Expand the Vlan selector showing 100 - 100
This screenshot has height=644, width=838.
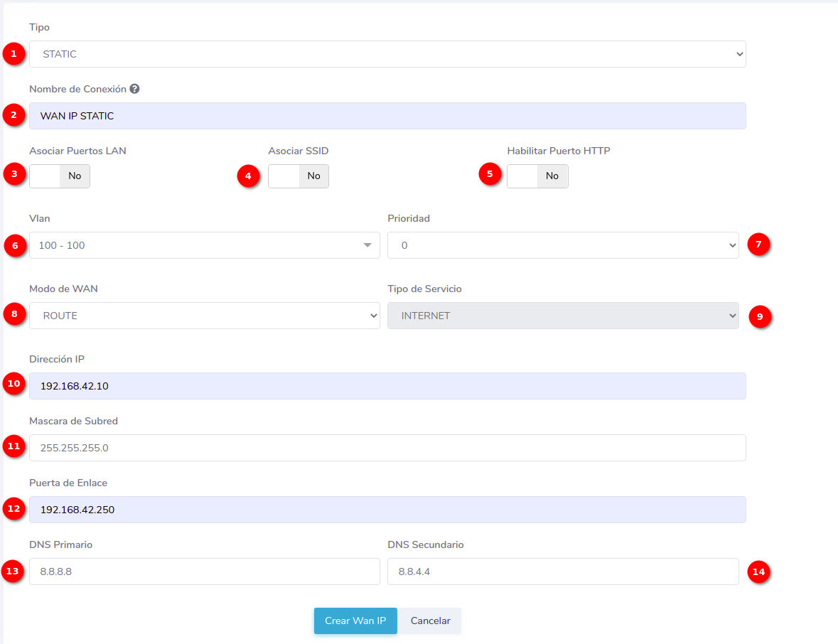click(205, 245)
